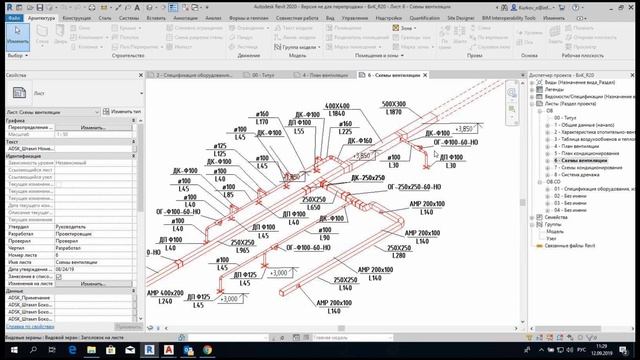The height and width of the screenshot is (360, 640).
Task: Click the Mail icon in the taskbar
Action: 130,350
